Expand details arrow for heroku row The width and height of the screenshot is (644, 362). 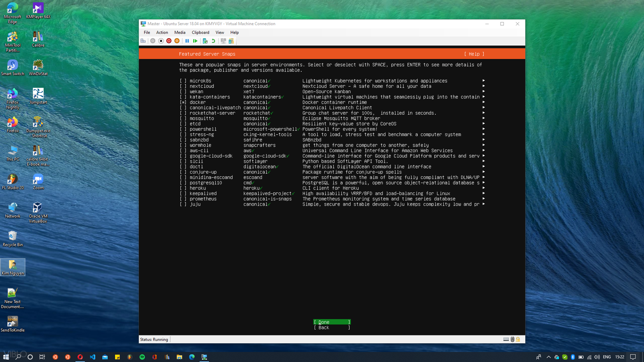pos(484,188)
